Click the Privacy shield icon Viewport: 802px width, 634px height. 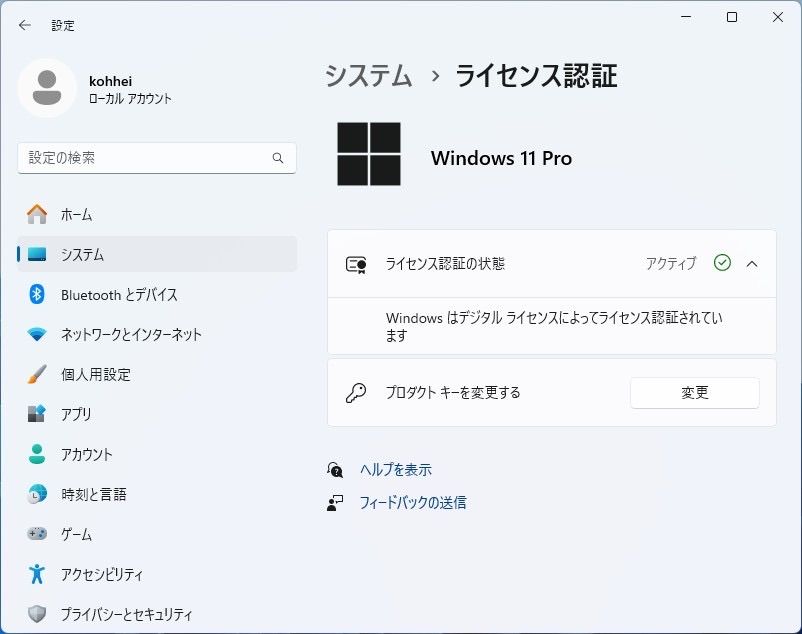[37, 614]
